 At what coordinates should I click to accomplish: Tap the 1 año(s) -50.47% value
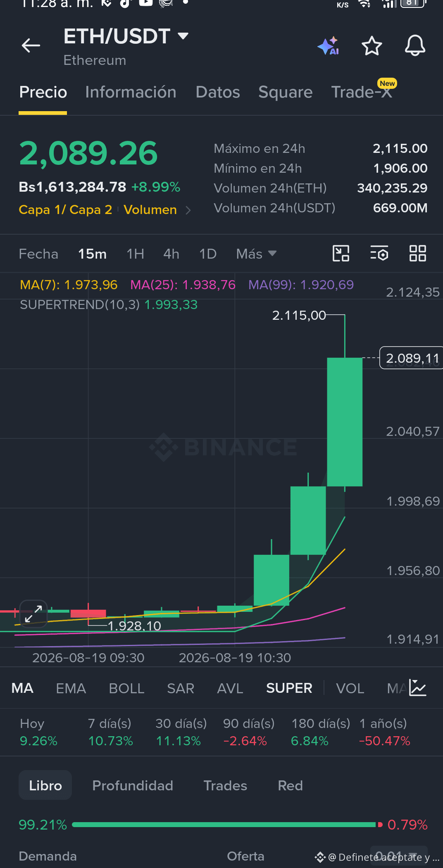(384, 741)
